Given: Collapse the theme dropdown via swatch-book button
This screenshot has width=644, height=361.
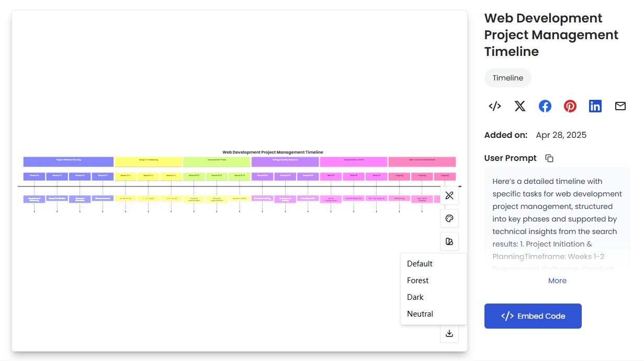Looking at the screenshot, I should click(449, 241).
